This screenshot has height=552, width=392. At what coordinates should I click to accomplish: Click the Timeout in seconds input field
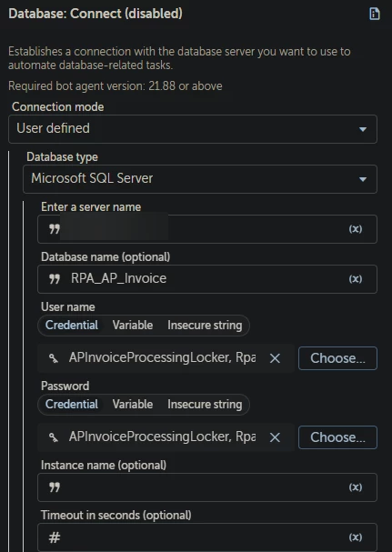coord(207,537)
